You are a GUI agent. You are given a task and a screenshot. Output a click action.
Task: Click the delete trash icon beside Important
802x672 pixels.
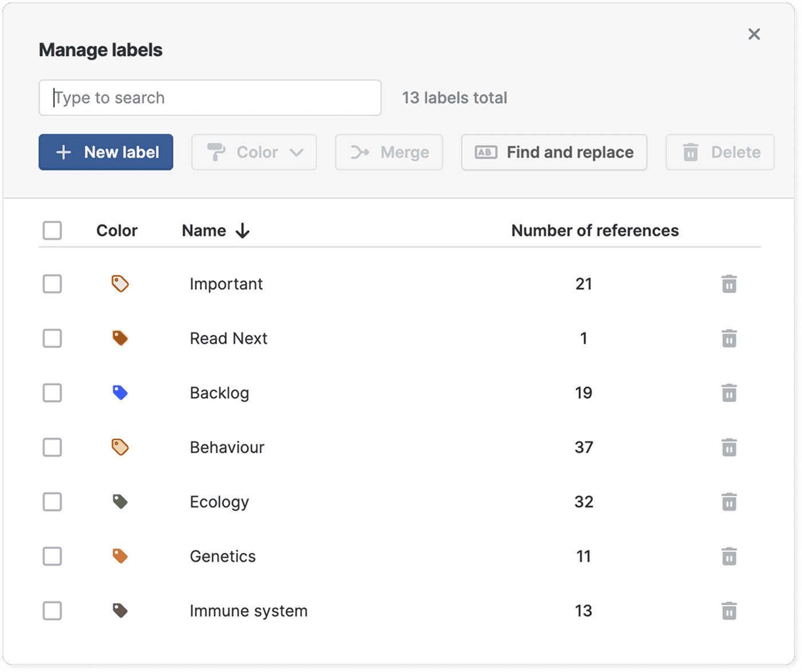tap(729, 284)
